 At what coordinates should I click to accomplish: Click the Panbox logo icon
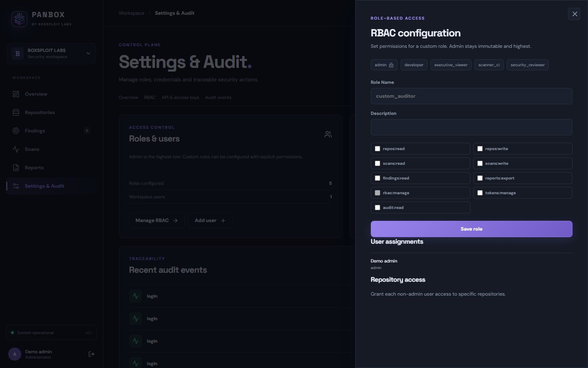pos(19,19)
